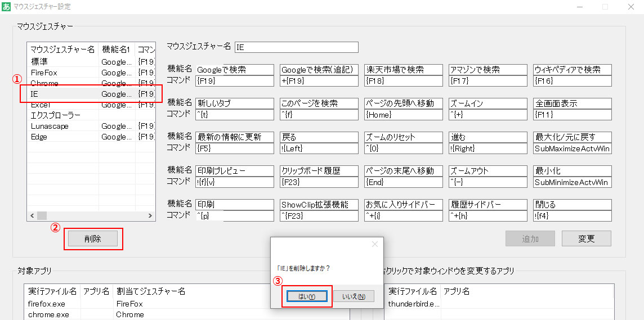The width and height of the screenshot is (644, 320).
Task: Confirm deletion with はい(Y) button
Action: 307,296
